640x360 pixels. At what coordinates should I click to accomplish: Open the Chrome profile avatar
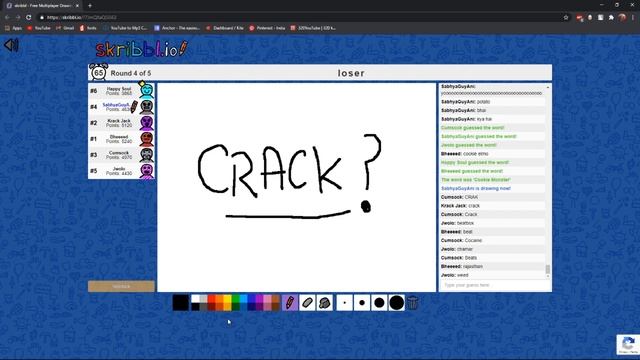[x=622, y=18]
